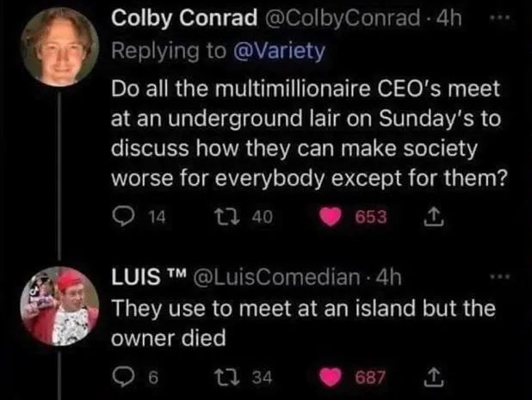This screenshot has width=532, height=400.
Task: Click reply icon on Colby Conrad's tweet
Action: pyautogui.click(x=121, y=218)
